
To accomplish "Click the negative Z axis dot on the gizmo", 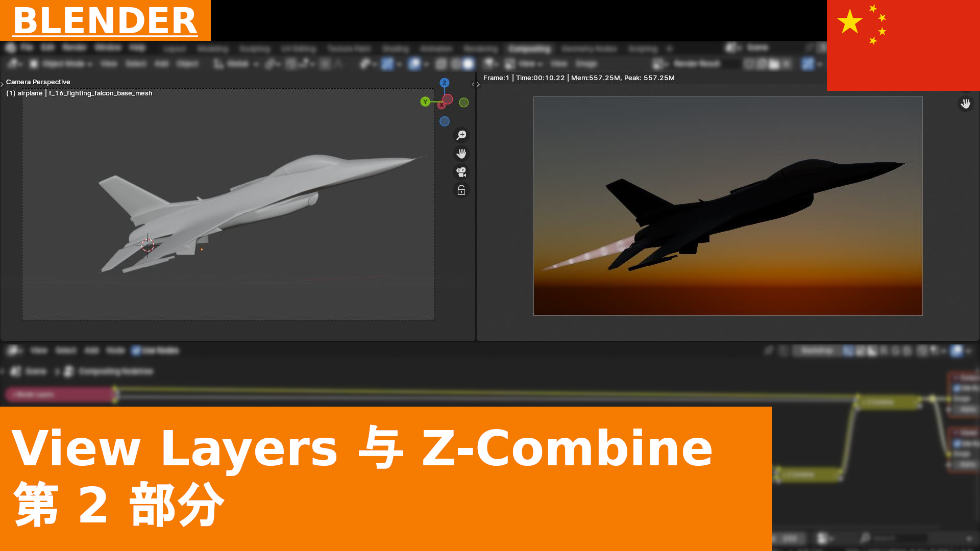I will pos(445,121).
